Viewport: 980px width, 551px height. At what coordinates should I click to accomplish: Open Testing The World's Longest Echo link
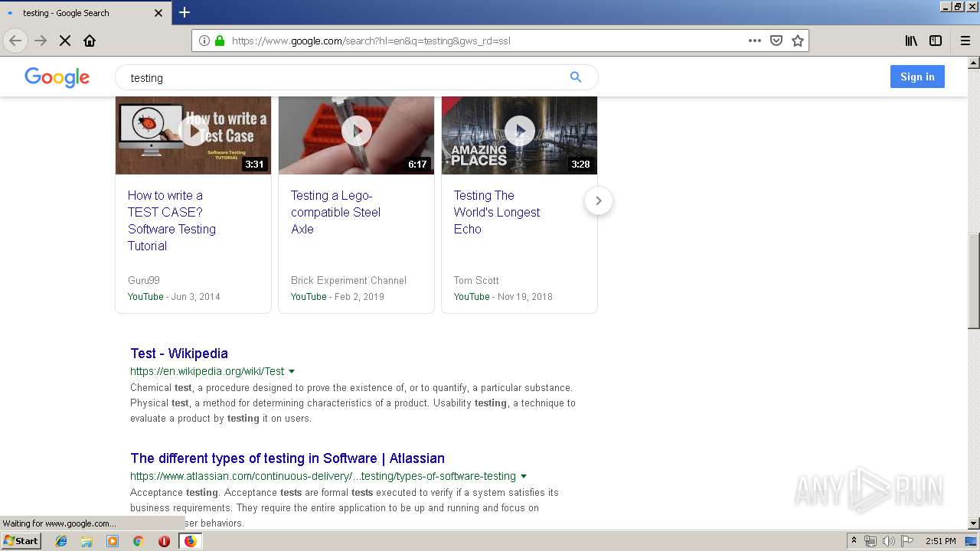[497, 212]
